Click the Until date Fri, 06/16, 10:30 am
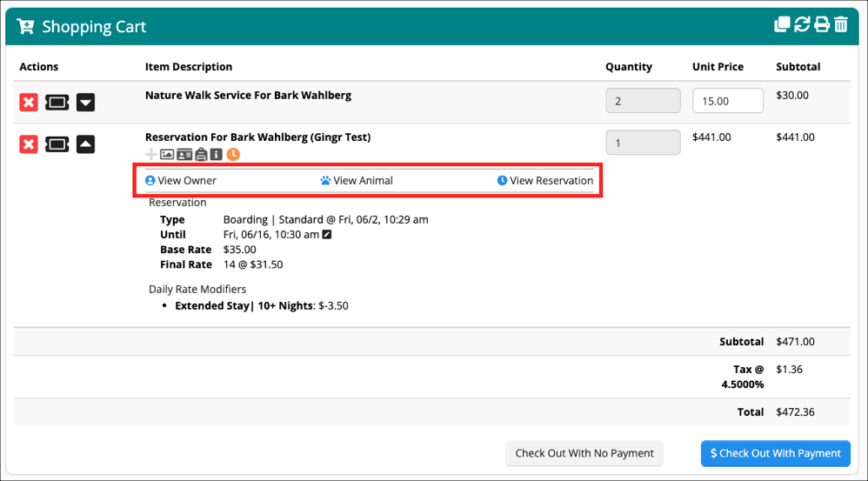The image size is (868, 481). point(270,235)
